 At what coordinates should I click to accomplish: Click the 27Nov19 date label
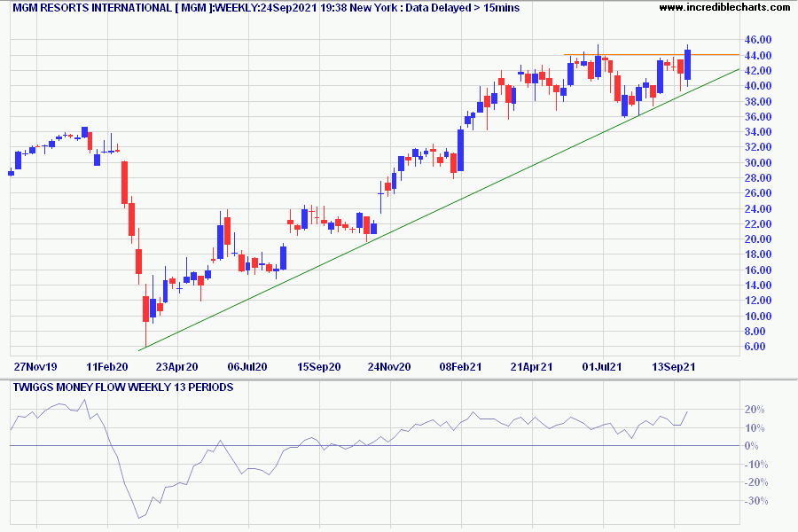(35, 366)
